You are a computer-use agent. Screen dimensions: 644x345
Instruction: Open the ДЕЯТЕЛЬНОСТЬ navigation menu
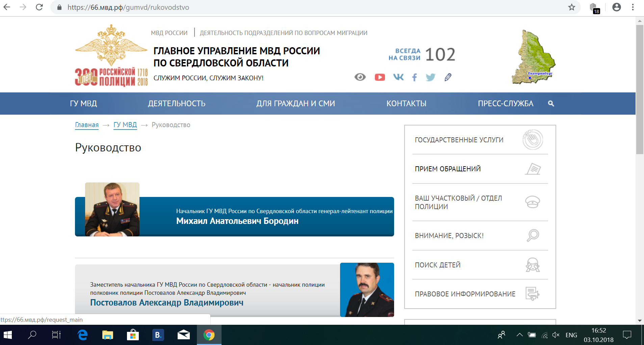pos(176,104)
